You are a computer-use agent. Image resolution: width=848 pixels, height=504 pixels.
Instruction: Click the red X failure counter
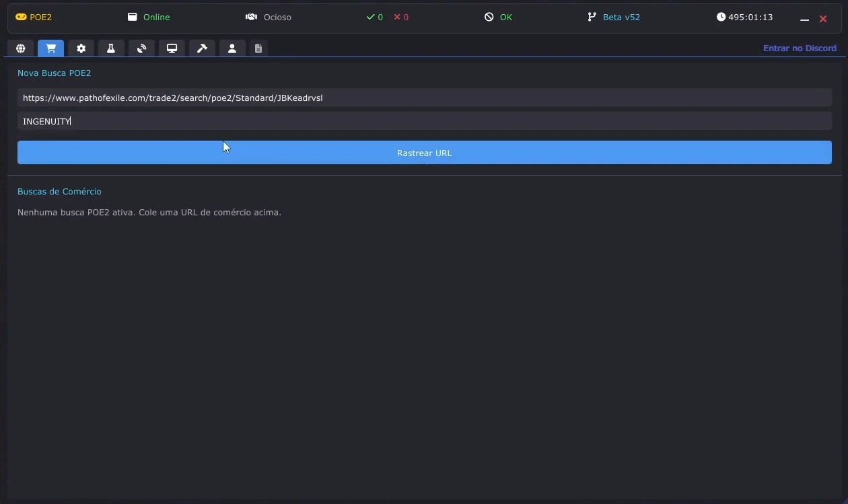pos(401,17)
